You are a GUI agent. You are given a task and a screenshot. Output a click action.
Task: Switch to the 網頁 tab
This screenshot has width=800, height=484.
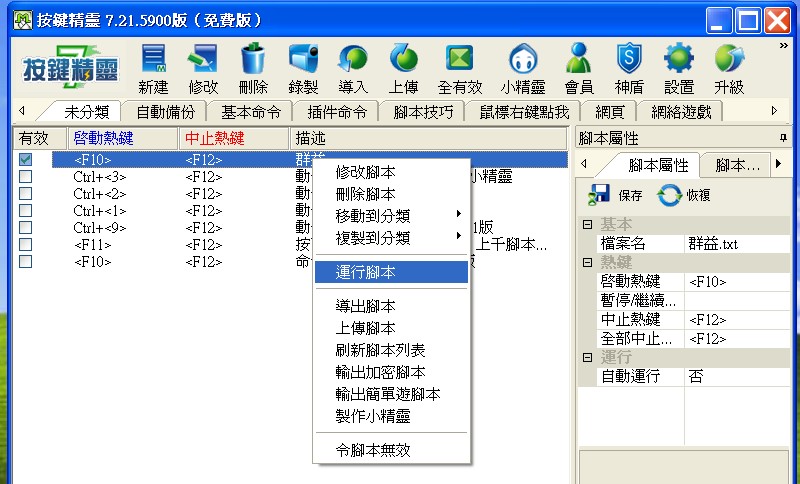pyautogui.click(x=610, y=112)
